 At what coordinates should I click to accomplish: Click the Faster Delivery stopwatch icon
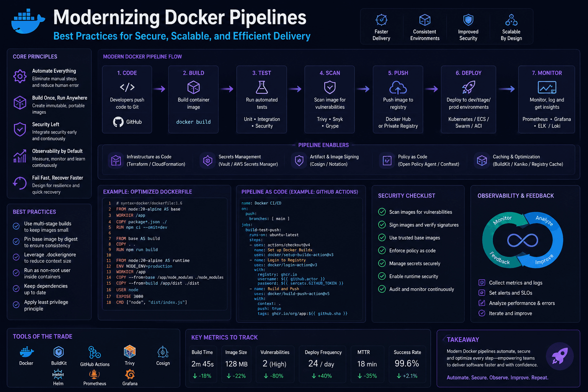click(x=381, y=20)
